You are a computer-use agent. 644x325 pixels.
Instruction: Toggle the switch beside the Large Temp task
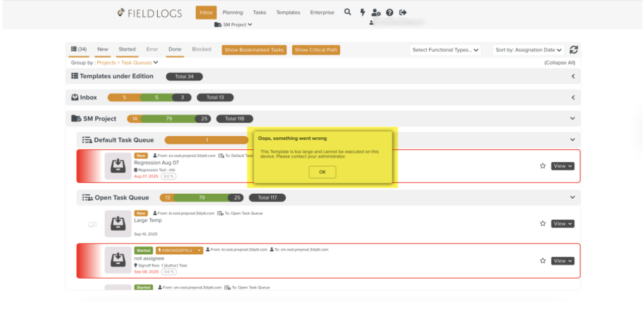pyautogui.click(x=92, y=224)
